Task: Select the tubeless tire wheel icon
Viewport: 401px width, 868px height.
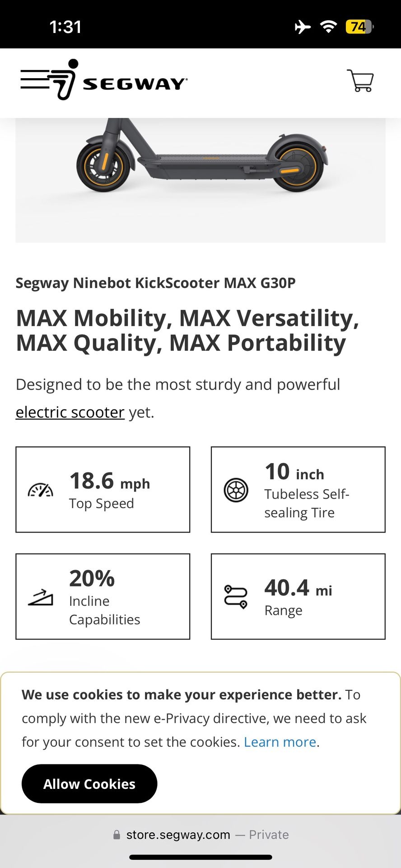Action: (235, 489)
